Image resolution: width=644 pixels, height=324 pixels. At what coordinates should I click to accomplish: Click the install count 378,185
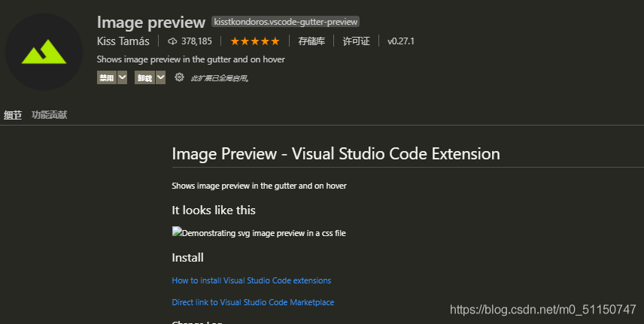196,41
